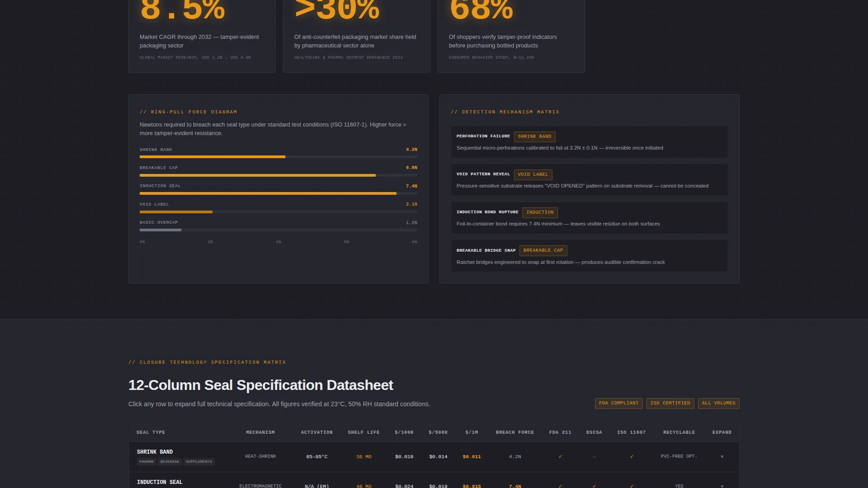868x488 pixels.
Task: Click the Seal Type column header
Action: pos(151,432)
